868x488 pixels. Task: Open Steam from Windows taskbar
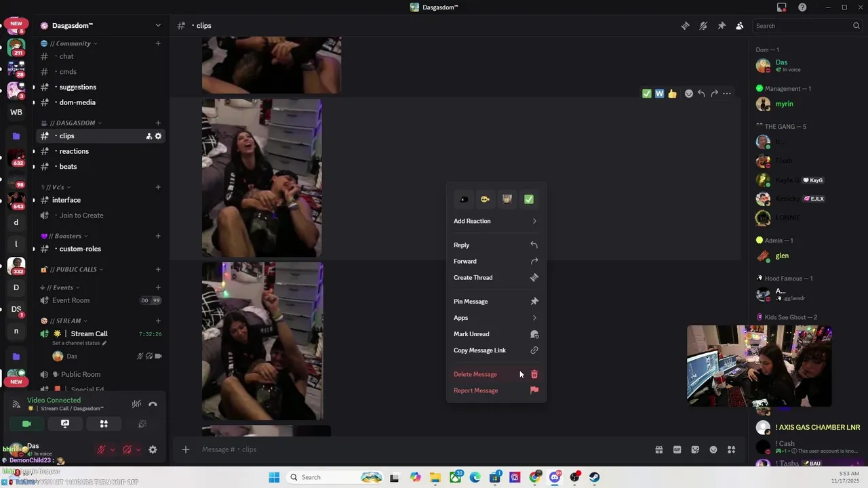coord(595,477)
